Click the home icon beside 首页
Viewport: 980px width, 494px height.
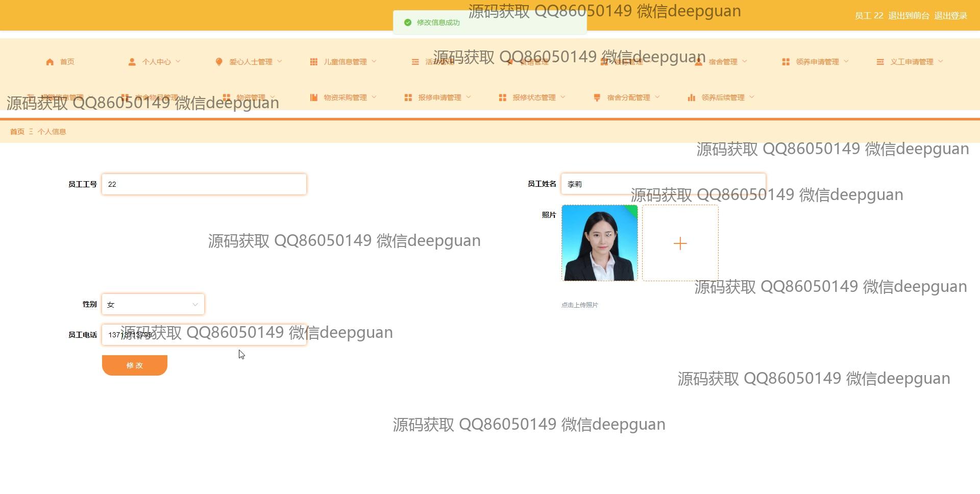(50, 62)
